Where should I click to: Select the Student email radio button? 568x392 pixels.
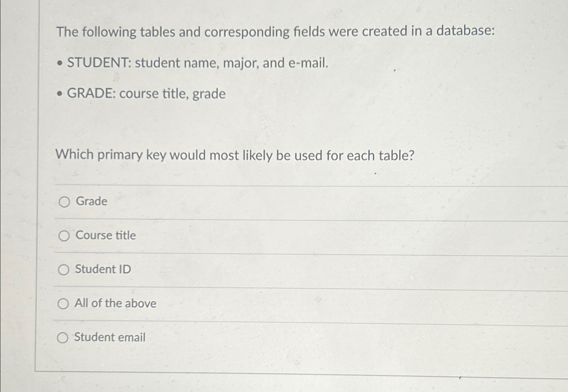pyautogui.click(x=64, y=338)
